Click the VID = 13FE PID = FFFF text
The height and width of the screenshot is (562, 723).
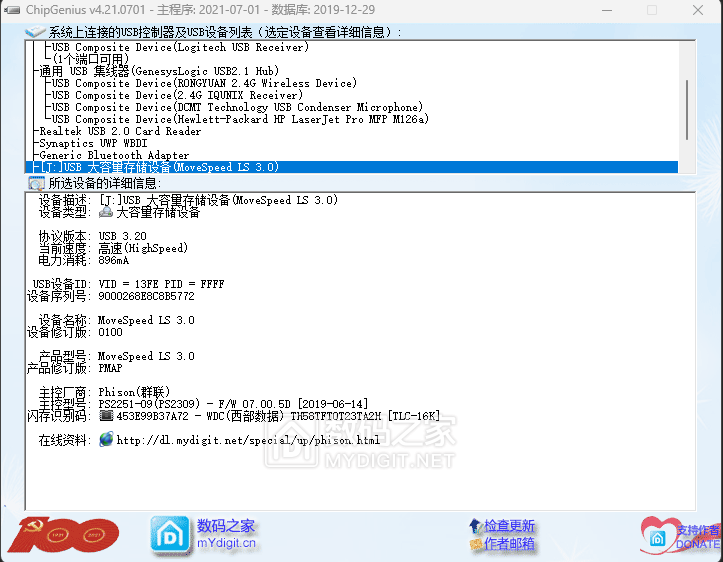coord(161,284)
